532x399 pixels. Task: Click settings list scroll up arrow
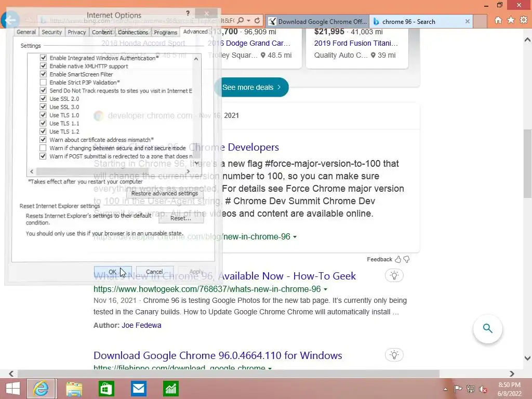196,59
